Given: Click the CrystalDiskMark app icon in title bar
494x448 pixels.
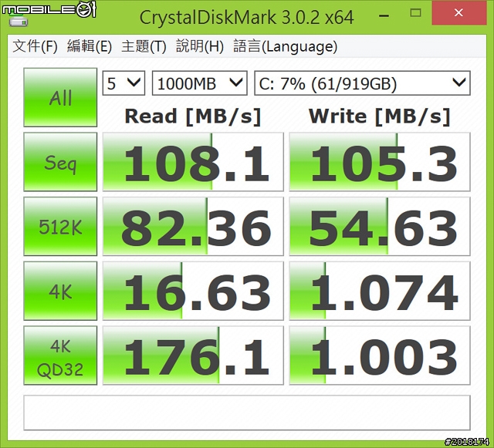Looking at the screenshot, I should 19,22.
